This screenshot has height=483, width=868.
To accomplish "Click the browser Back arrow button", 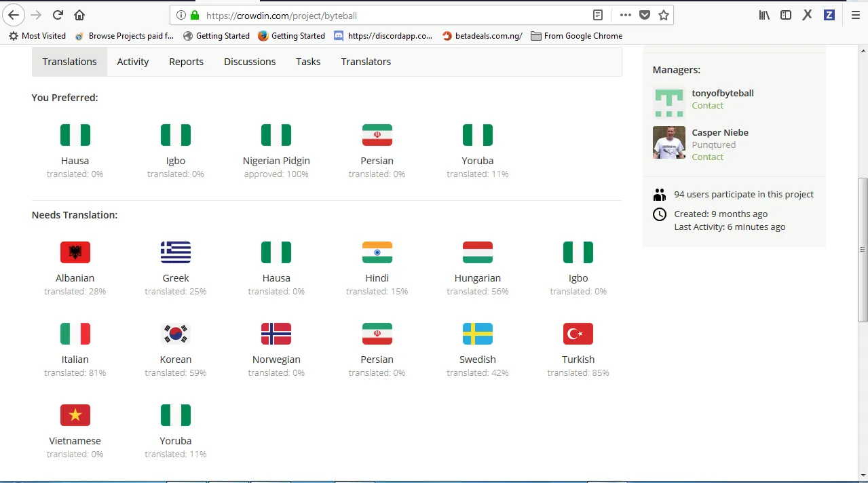I will tap(14, 15).
